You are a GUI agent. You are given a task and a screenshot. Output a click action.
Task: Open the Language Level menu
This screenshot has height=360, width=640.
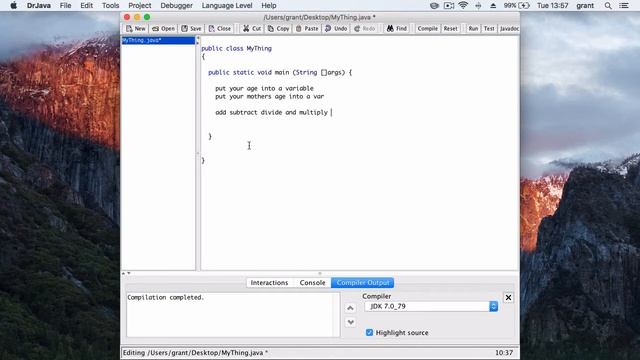227,5
